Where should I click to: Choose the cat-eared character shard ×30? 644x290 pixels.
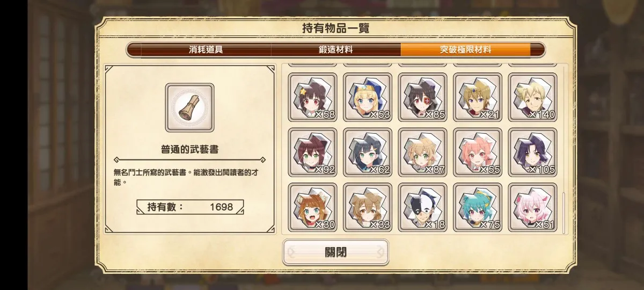tap(313, 207)
